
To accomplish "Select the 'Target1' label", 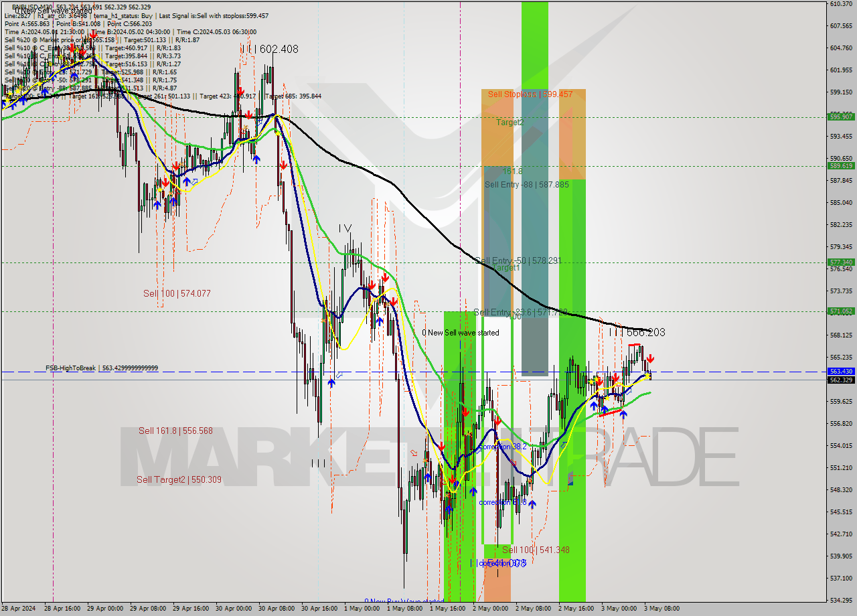I will pos(506,268).
